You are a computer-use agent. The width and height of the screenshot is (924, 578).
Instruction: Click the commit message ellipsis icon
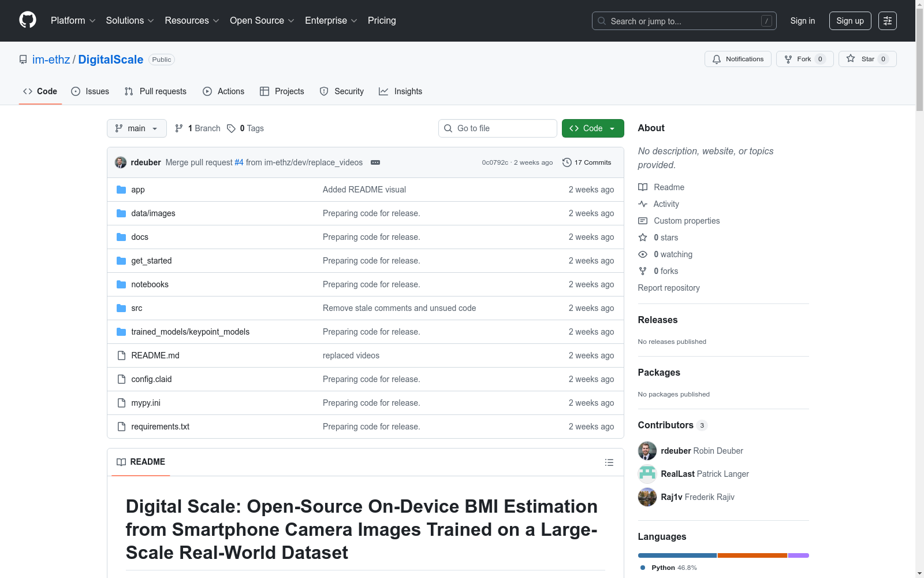[375, 162]
